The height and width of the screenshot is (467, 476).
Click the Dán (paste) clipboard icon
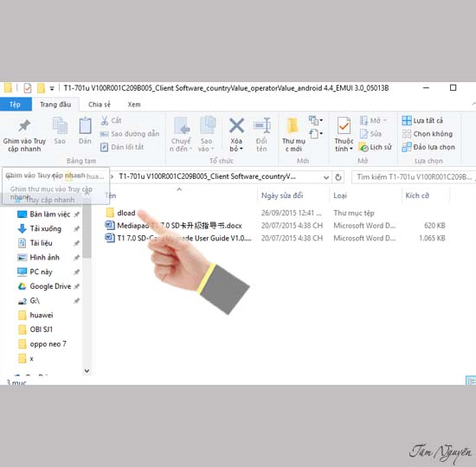85,125
